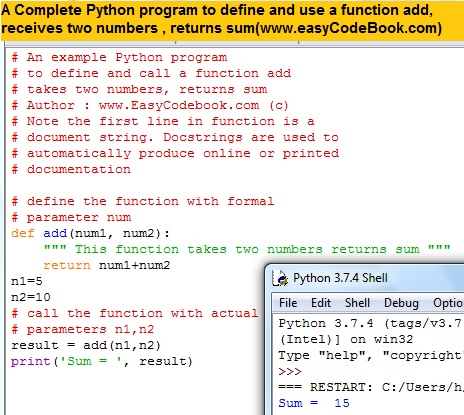This screenshot has width=464, height=415.
Task: Click the 'def add(num1, num2):' line
Action: (90, 233)
